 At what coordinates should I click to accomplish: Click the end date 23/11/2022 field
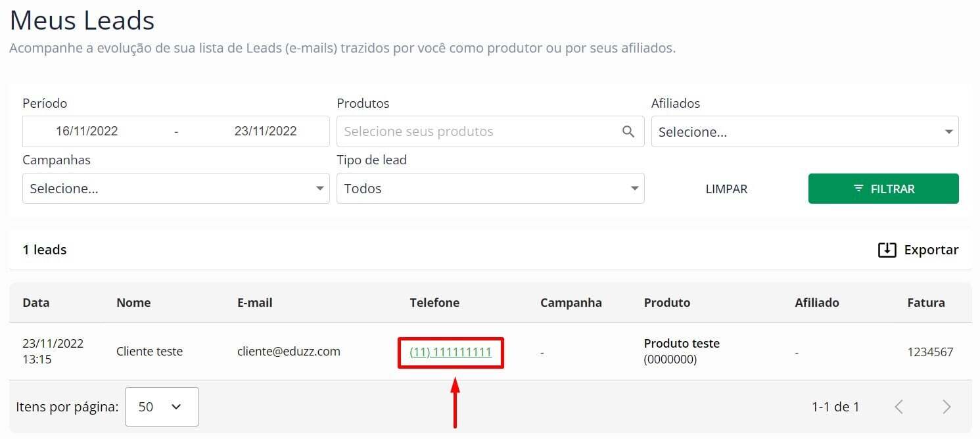click(266, 131)
